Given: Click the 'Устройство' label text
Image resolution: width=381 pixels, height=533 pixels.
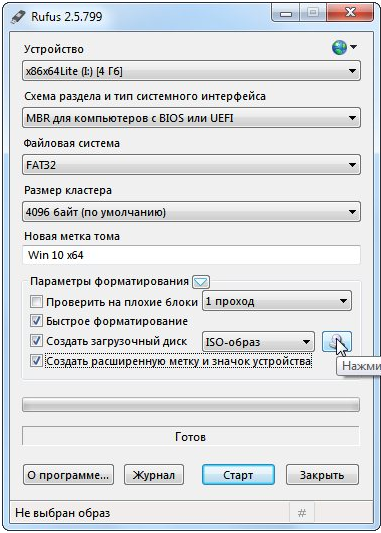Looking at the screenshot, I should (x=54, y=49).
